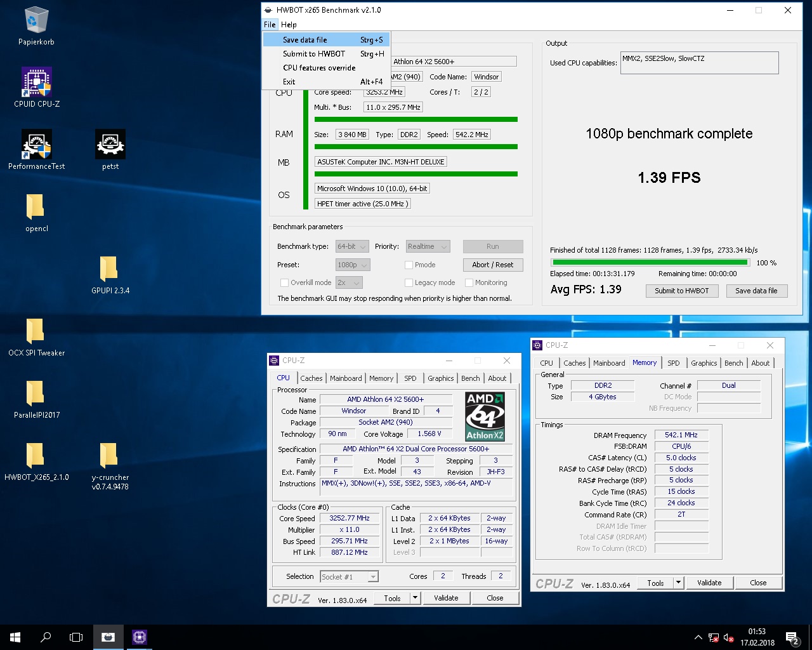Click the green RAM divider bar

(416, 147)
